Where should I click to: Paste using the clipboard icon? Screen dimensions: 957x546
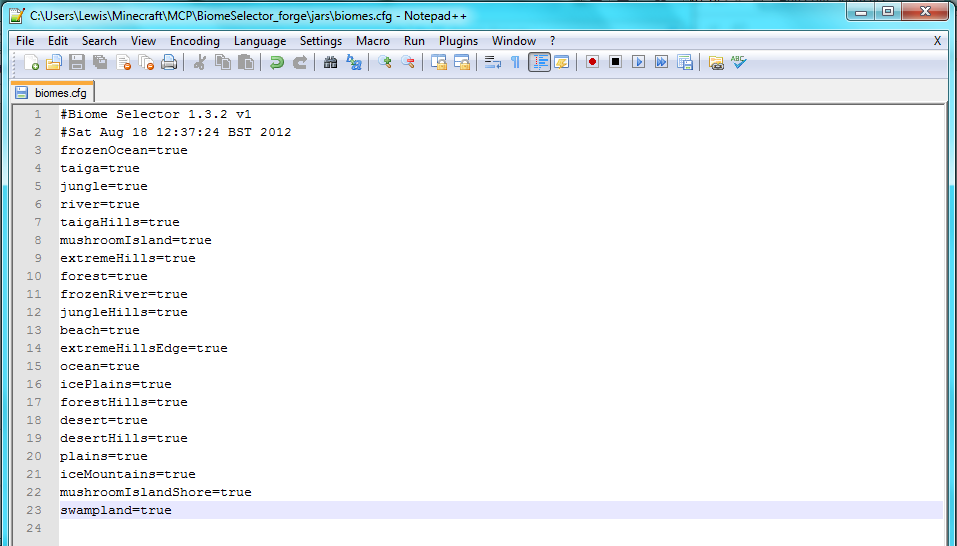[x=246, y=62]
